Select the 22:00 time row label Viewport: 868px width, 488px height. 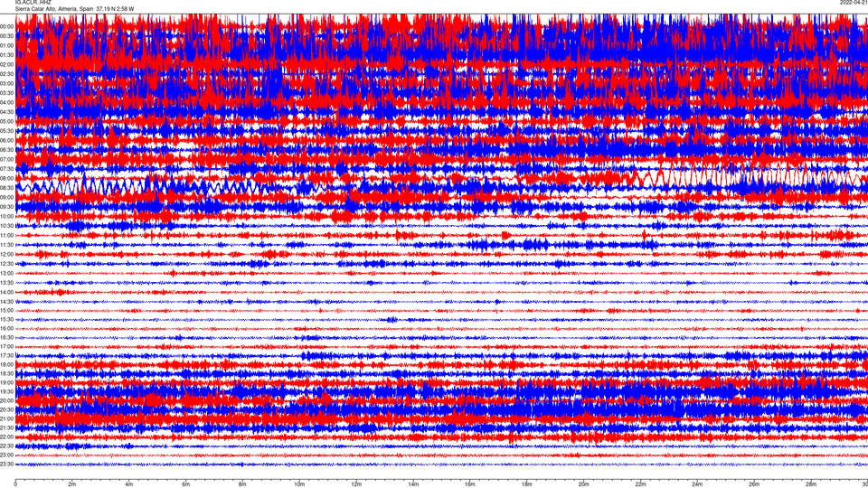(x=6, y=436)
